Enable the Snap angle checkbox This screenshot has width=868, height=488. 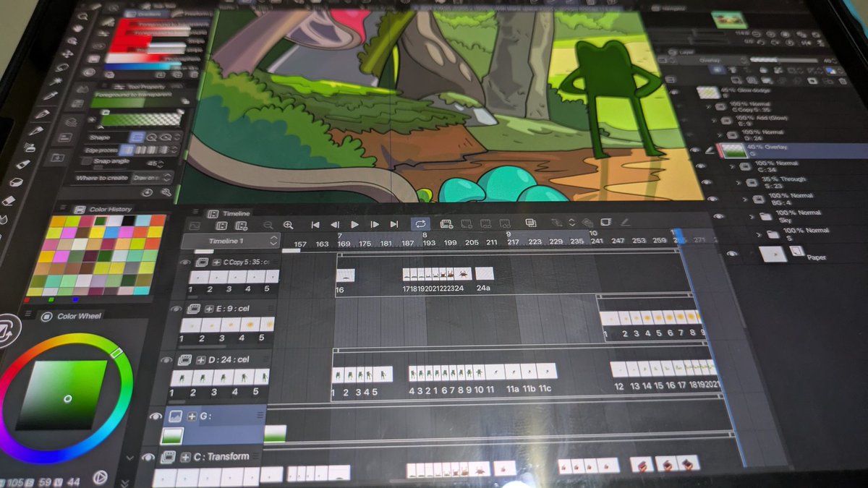86,162
